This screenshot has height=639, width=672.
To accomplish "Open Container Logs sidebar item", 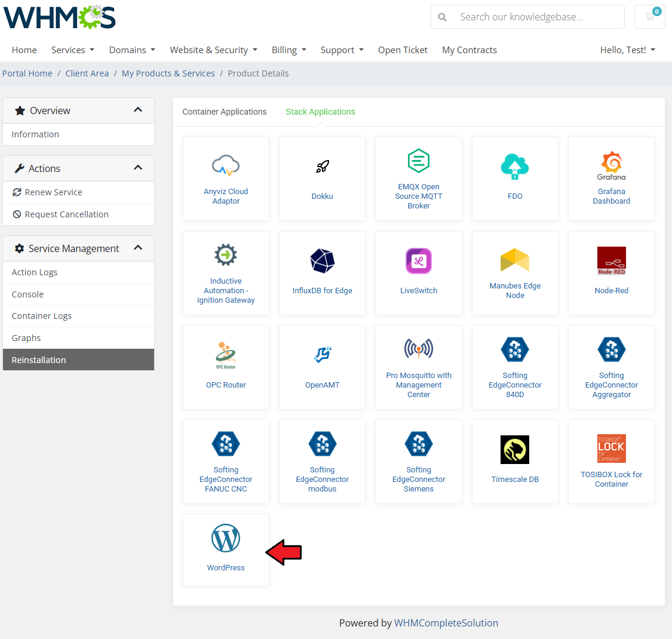I will coord(78,317).
